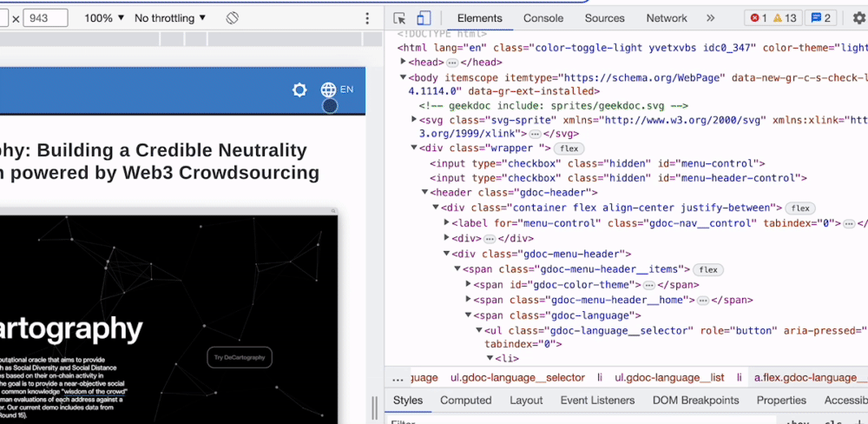Open DevTools settings gear
The height and width of the screenshot is (424, 868).
pos(858,18)
